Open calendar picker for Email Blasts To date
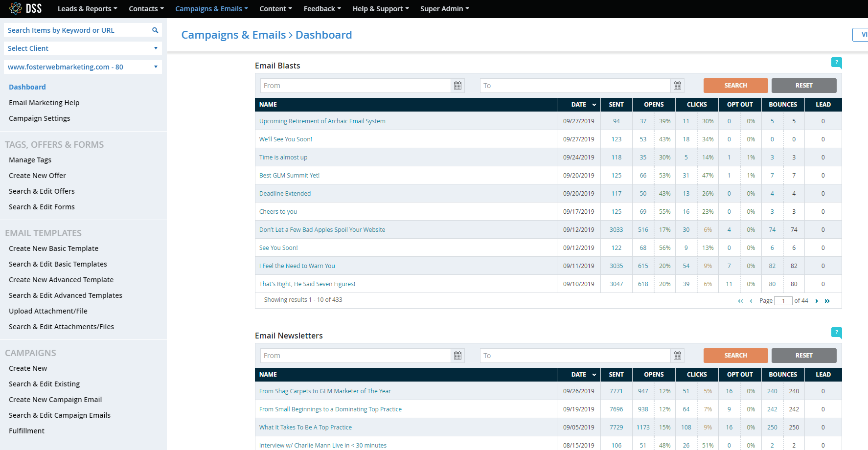This screenshot has height=450, width=868. click(x=677, y=86)
